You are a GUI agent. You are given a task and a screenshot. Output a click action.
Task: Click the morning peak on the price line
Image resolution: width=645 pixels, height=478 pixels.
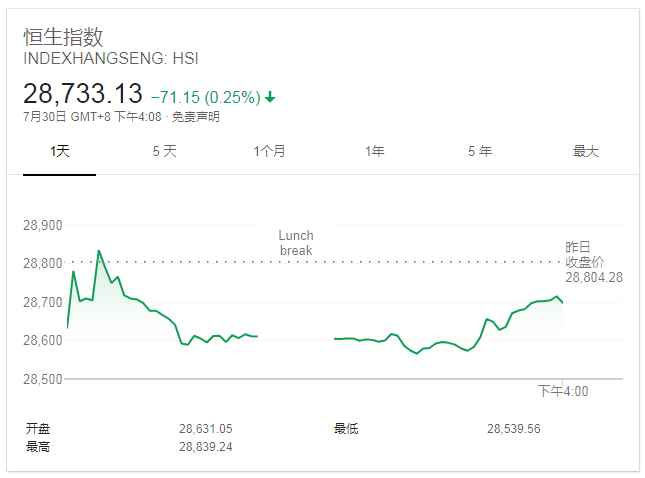click(x=99, y=251)
